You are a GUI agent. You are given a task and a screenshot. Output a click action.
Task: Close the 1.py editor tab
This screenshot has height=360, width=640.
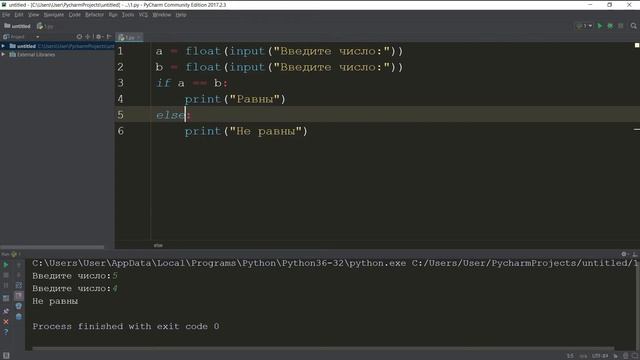click(x=139, y=37)
